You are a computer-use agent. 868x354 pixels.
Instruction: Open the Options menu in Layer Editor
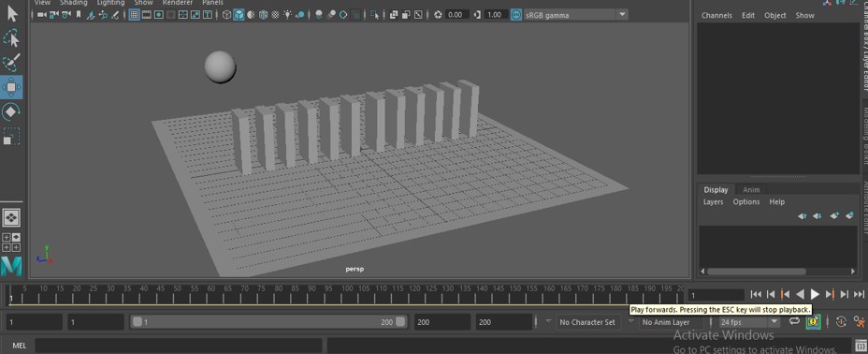tap(746, 202)
